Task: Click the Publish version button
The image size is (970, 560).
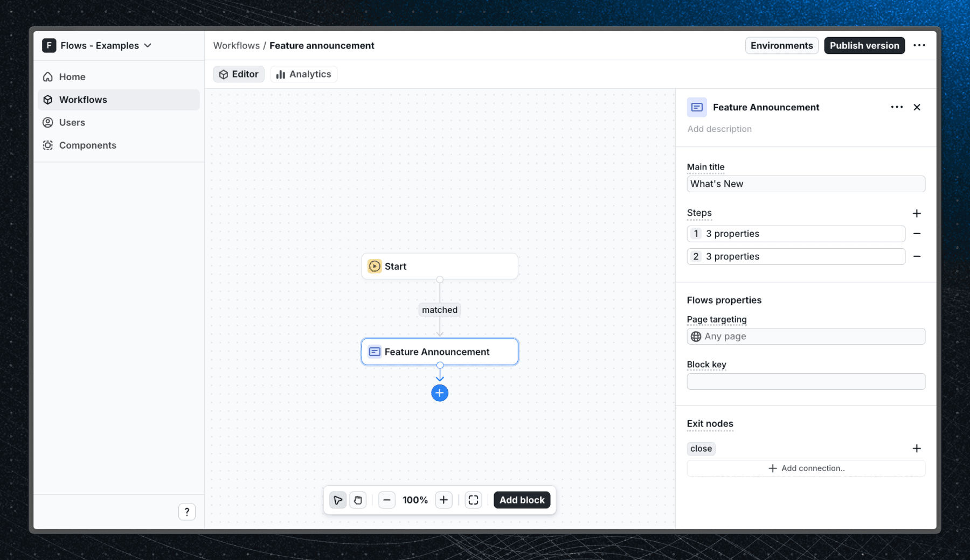Action: coord(864,45)
